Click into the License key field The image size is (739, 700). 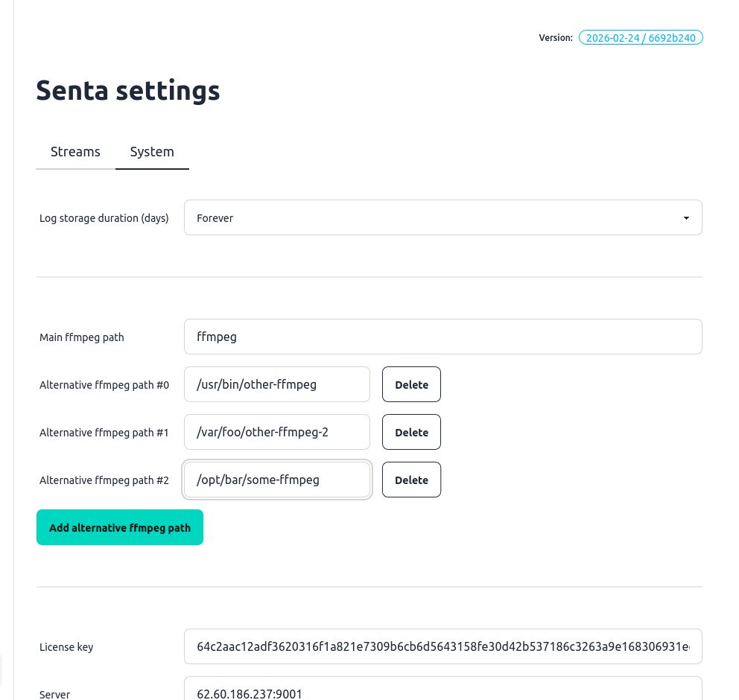[443, 647]
